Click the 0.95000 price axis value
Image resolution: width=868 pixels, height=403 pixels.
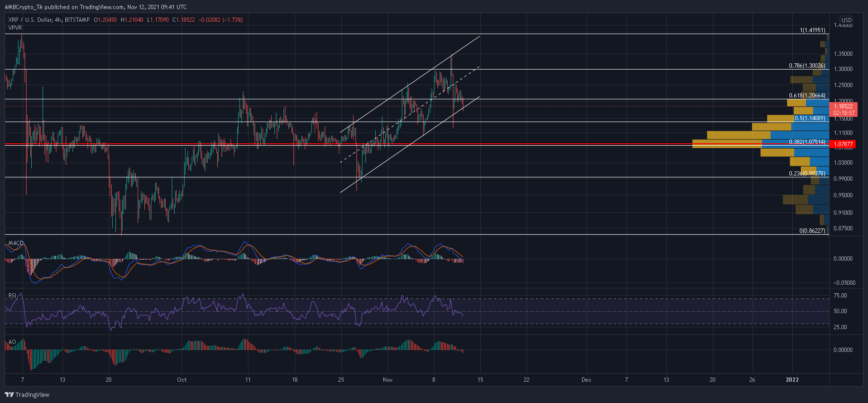[843, 195]
